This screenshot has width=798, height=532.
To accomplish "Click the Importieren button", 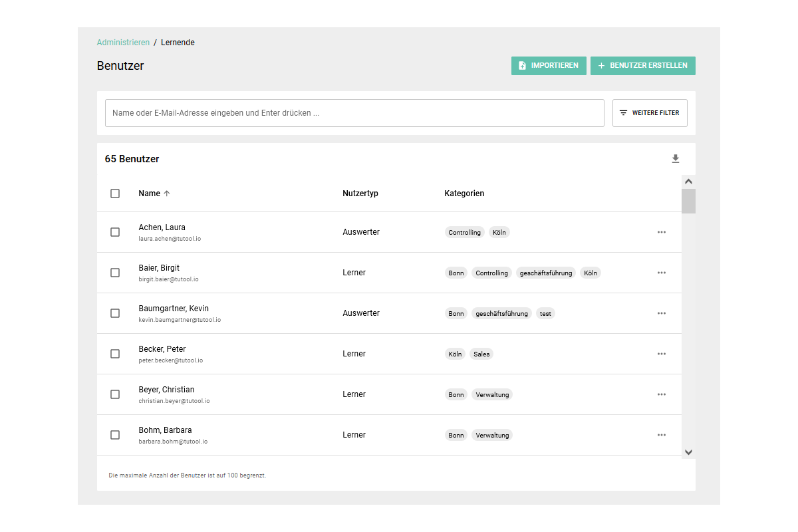I will click(549, 66).
